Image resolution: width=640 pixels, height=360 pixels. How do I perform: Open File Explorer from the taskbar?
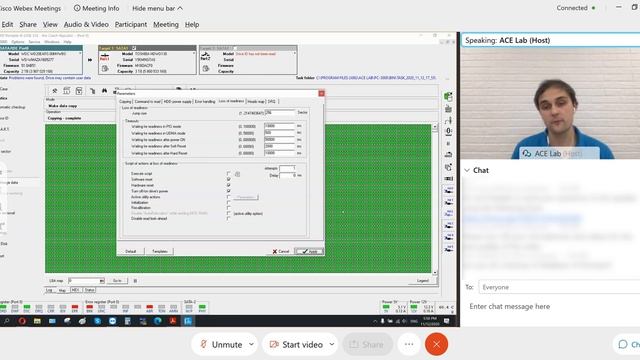(x=37, y=321)
